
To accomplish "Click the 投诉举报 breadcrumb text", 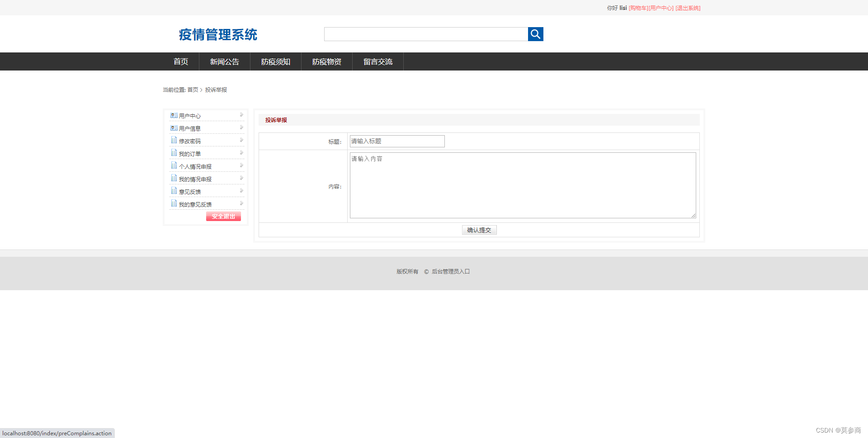I will [216, 90].
